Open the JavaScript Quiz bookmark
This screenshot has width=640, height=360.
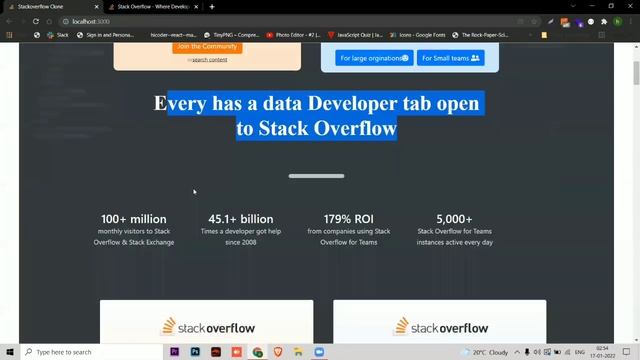click(356, 35)
